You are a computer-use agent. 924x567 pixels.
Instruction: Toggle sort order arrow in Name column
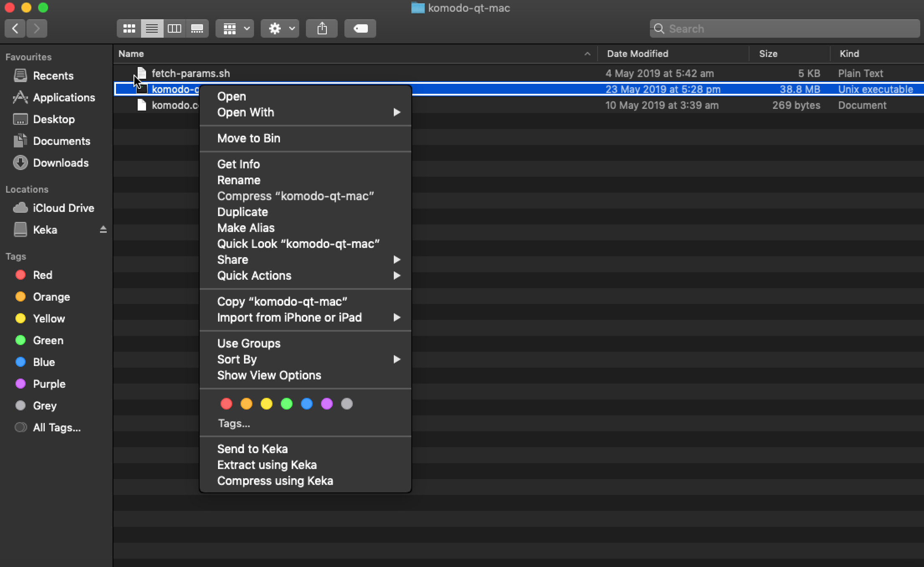tap(587, 54)
